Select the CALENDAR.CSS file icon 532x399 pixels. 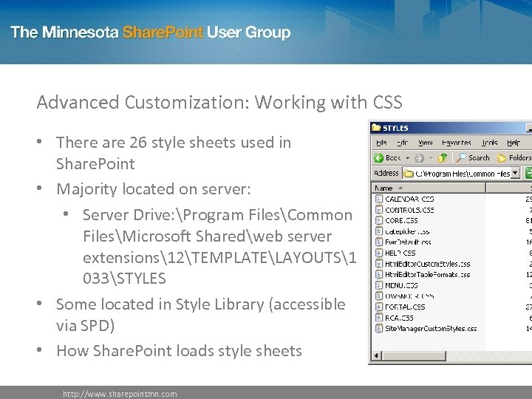[379, 199]
